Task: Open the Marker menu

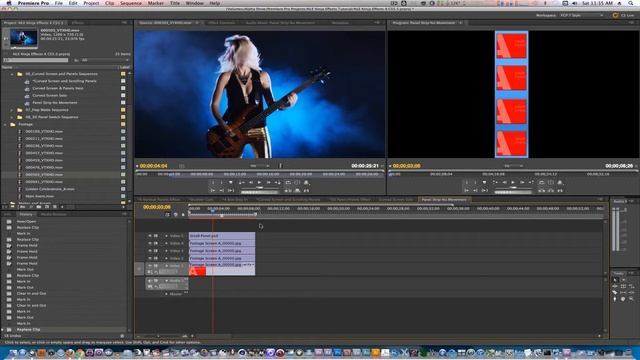Action: coord(156,3)
